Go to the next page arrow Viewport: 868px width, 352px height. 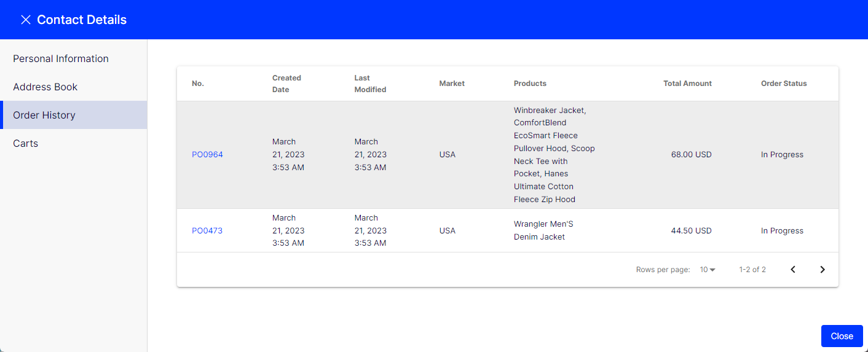point(823,270)
